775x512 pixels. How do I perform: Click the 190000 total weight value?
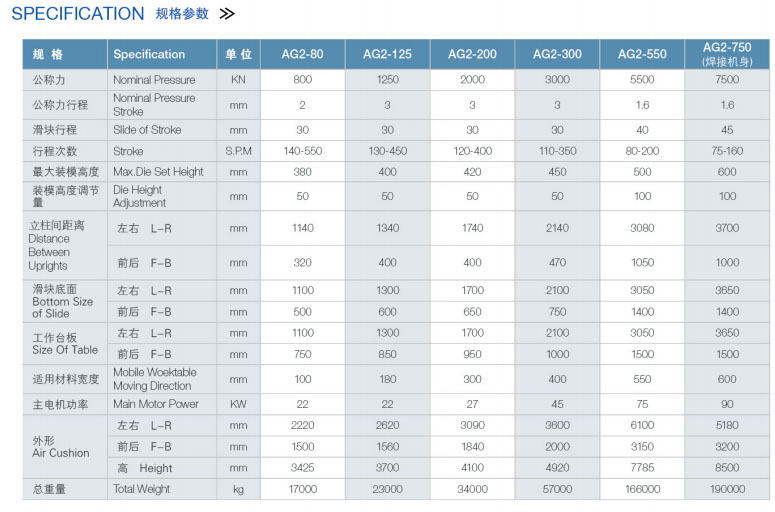tap(727, 489)
